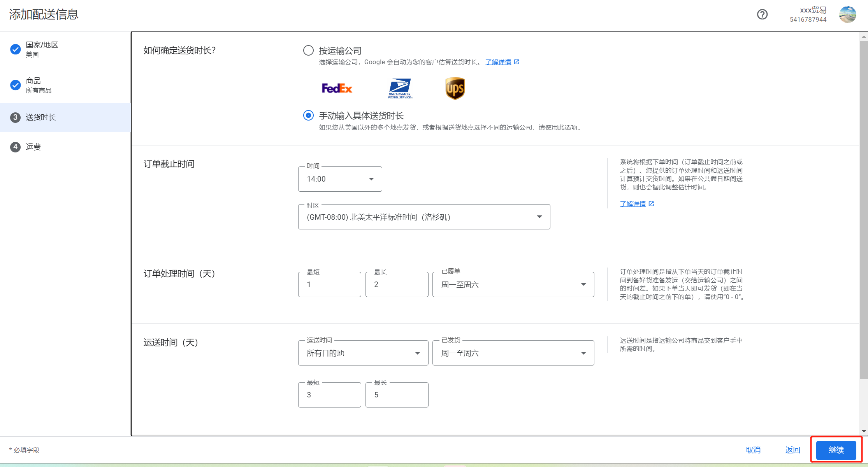Click the 继续 button

(836, 450)
